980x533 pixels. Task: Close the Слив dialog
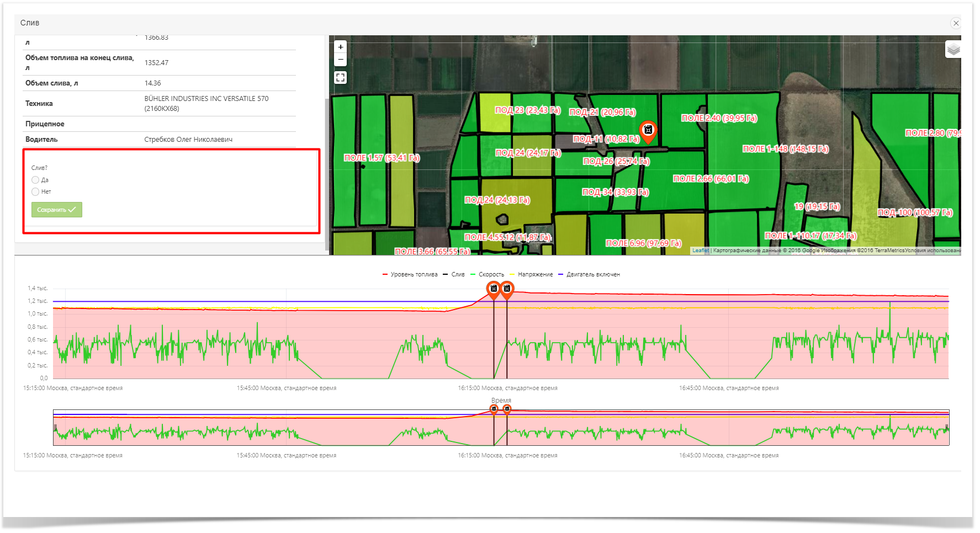click(x=956, y=23)
